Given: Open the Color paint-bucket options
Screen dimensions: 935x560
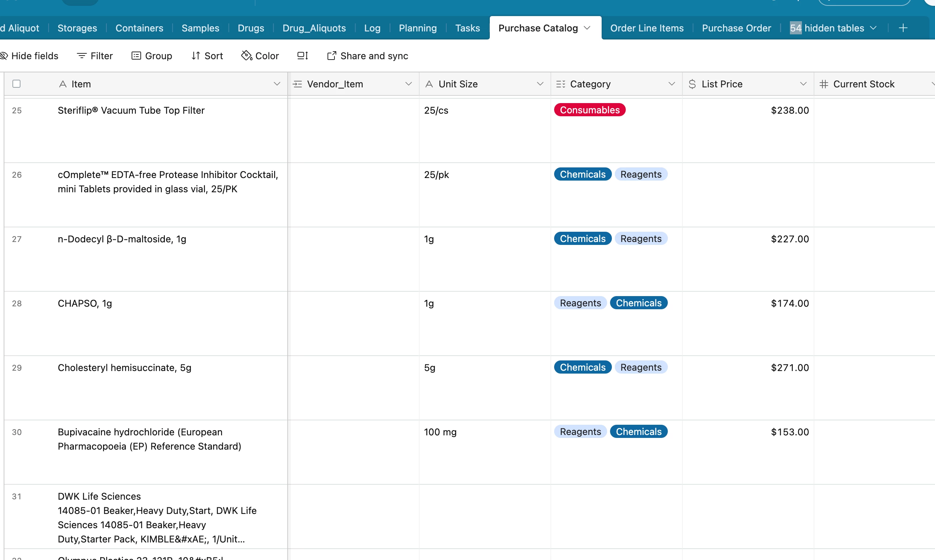Looking at the screenshot, I should tap(260, 56).
